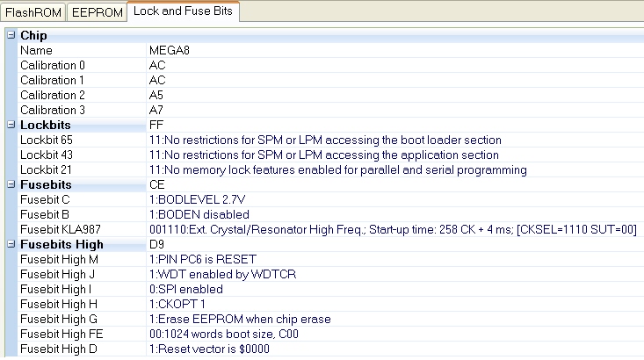Select the Fusebit C BODLEVEL value
Viewport: 644px width, 360px height.
tap(188, 199)
